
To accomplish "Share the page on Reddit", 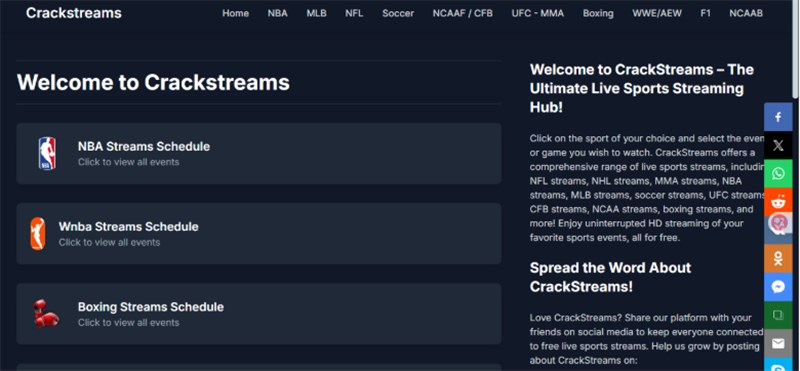I will [778, 203].
